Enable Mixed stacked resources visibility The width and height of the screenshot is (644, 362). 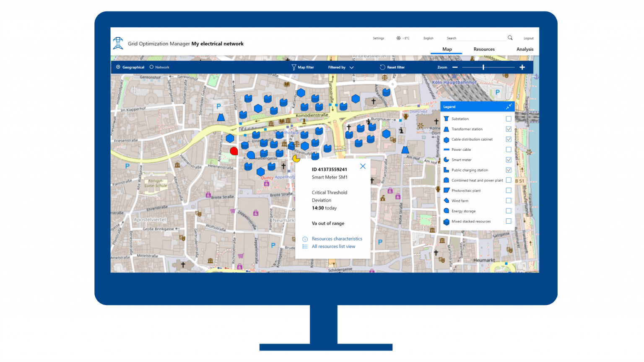tap(508, 221)
